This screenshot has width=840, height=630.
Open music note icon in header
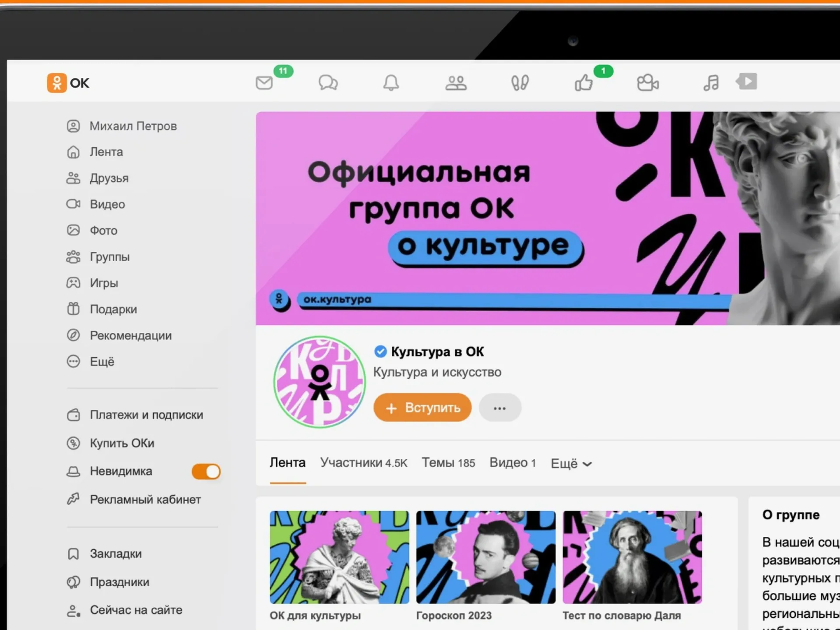pyautogui.click(x=711, y=82)
